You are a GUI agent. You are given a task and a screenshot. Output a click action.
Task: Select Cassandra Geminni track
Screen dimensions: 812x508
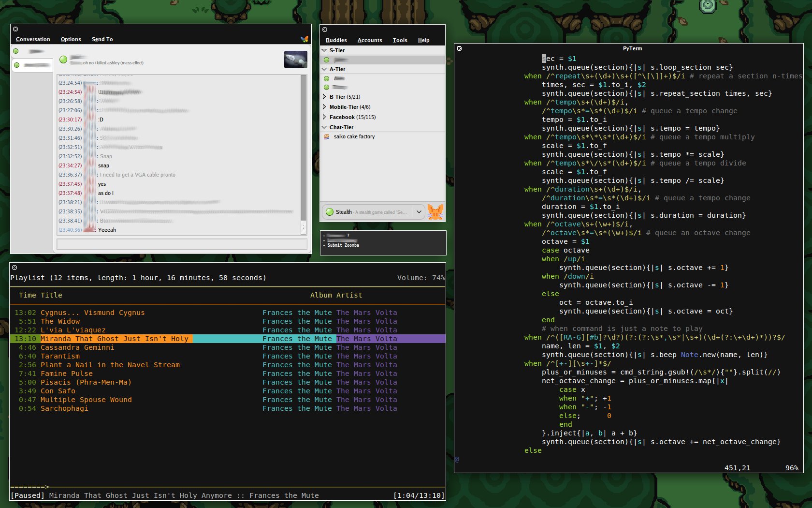coord(227,348)
